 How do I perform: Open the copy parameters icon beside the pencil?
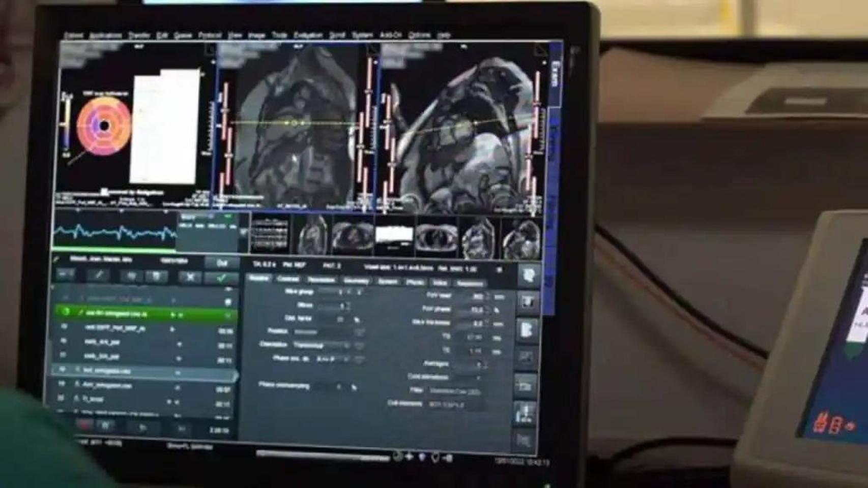132,275
